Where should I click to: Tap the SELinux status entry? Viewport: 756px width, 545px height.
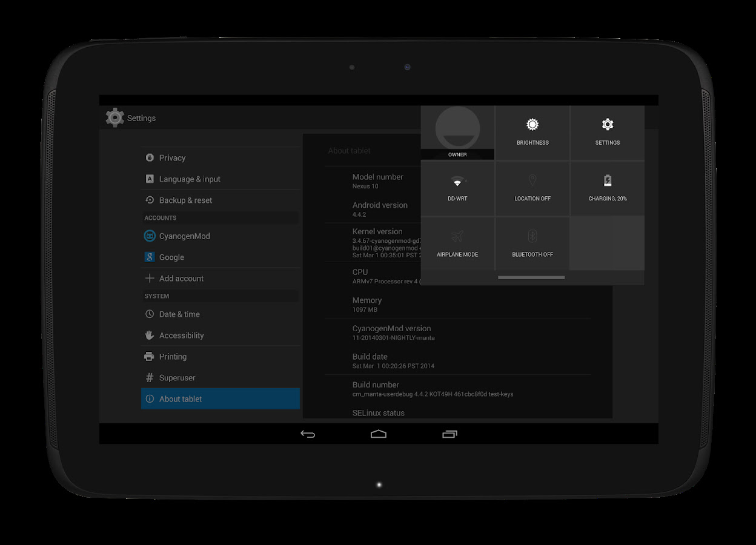(x=458, y=412)
